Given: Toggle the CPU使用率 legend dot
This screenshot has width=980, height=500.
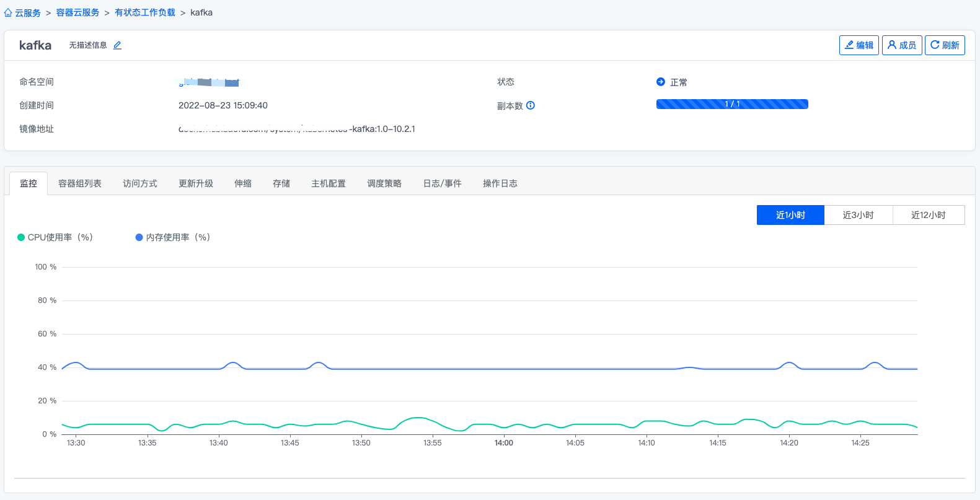Looking at the screenshot, I should (21, 237).
